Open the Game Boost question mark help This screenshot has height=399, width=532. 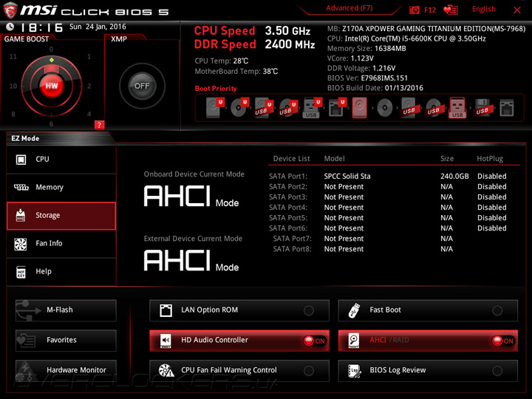[x=99, y=125]
